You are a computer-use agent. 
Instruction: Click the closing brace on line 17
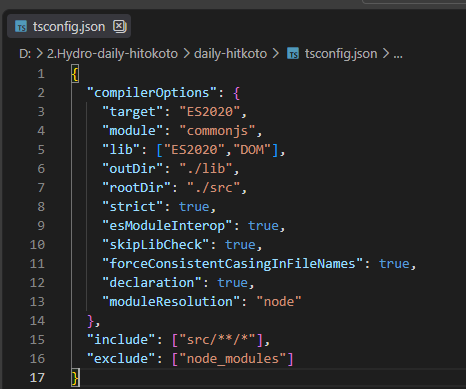(76, 378)
